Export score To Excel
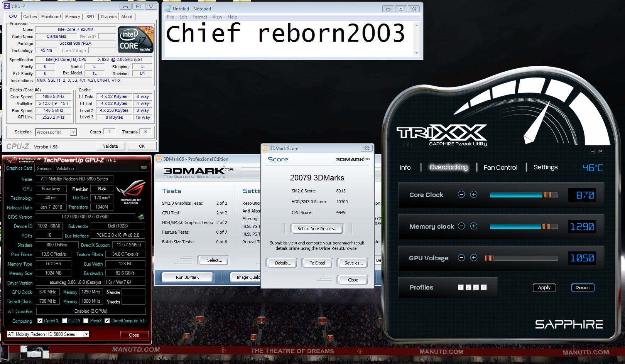This screenshot has width=625, height=364. (318, 263)
